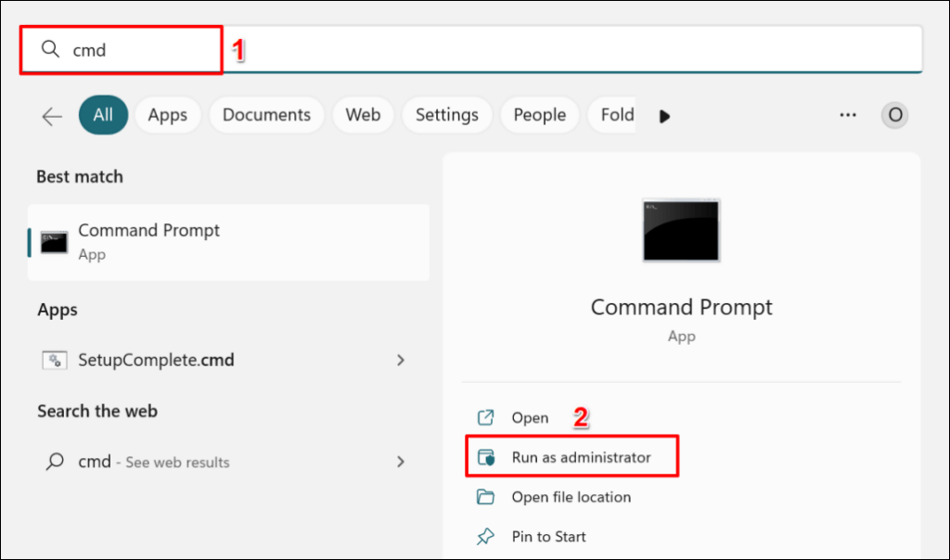The width and height of the screenshot is (950, 560).
Task: Click the SetupComplete.cmd file icon
Action: pyautogui.click(x=54, y=360)
